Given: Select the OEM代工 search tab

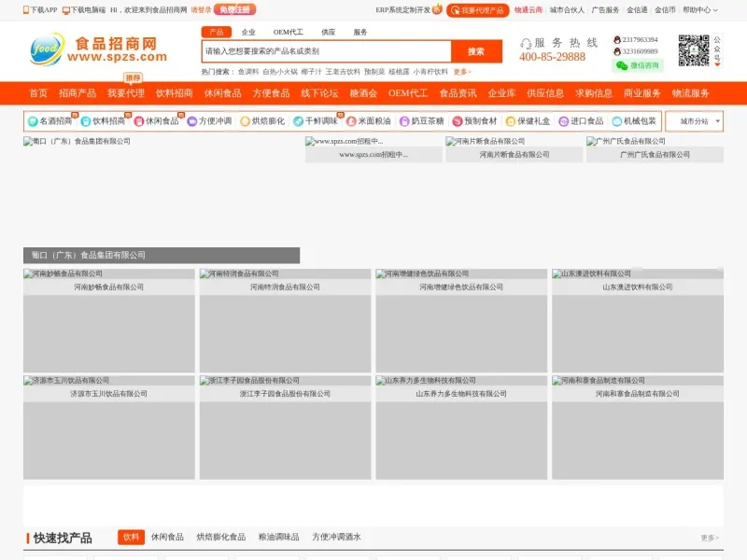Looking at the screenshot, I should 288,32.
